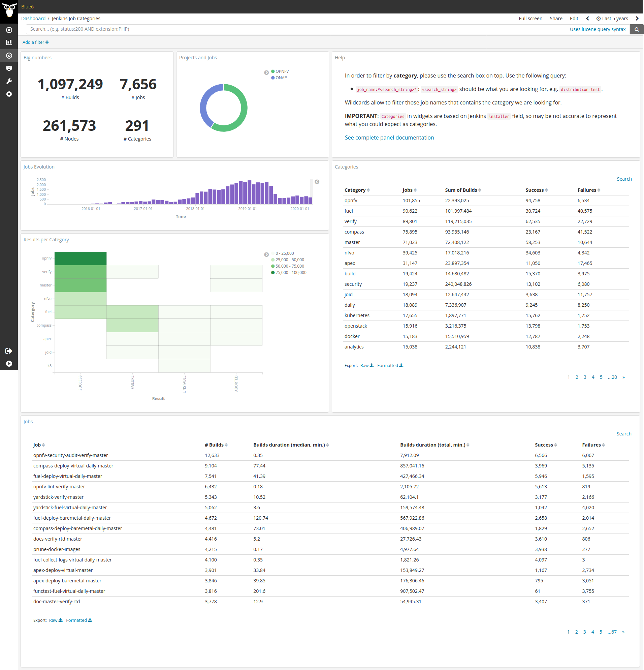Move time range forward with right chevron
The width and height of the screenshot is (644, 670).
point(637,19)
